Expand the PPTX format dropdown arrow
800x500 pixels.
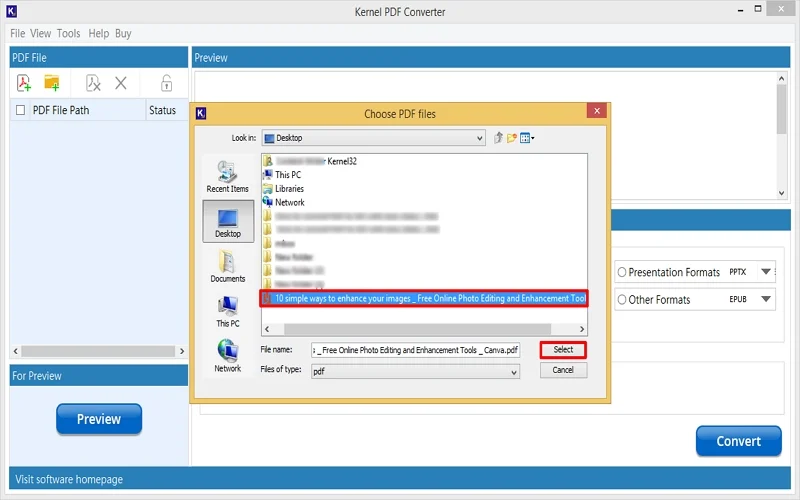[x=766, y=272]
